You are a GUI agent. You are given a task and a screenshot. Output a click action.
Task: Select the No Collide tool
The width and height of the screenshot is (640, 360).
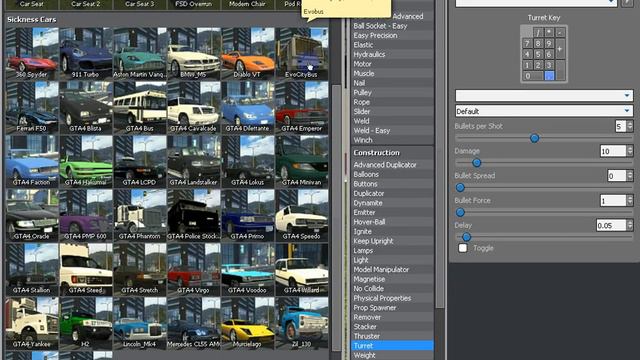(392, 289)
